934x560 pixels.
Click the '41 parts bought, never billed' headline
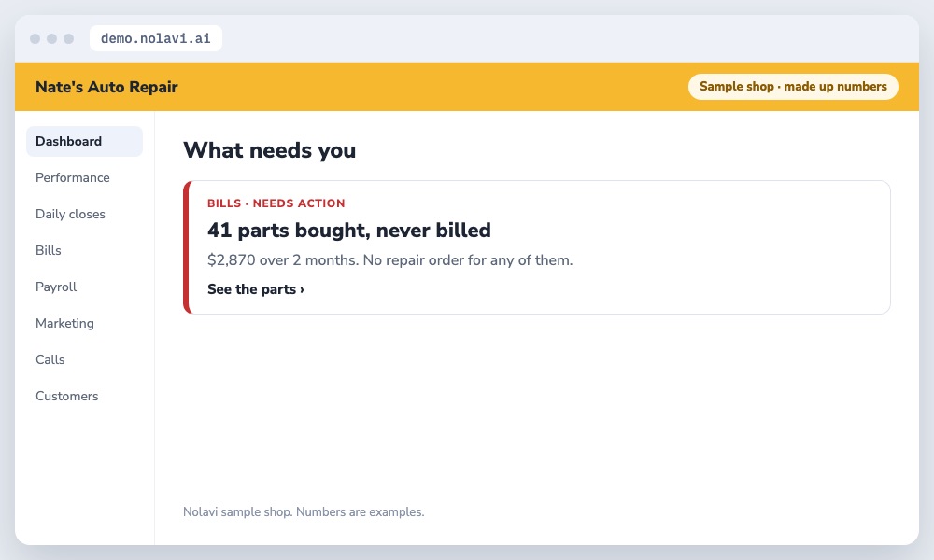(x=349, y=231)
